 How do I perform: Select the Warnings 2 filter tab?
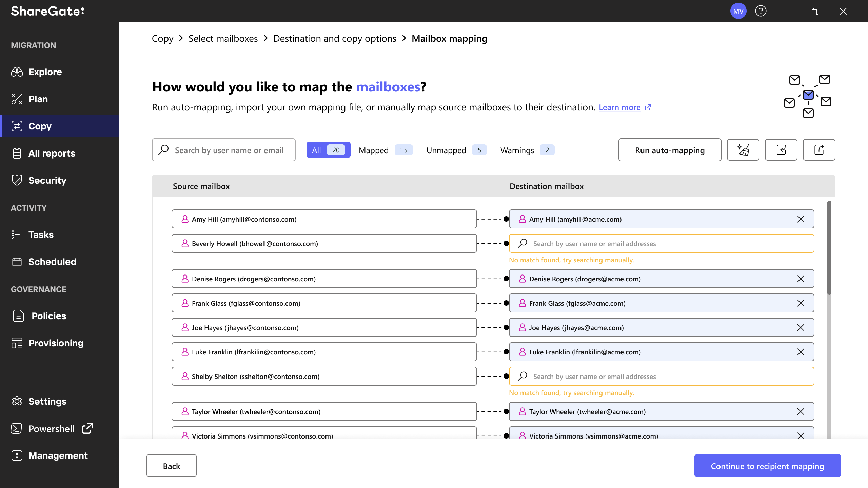click(x=525, y=149)
